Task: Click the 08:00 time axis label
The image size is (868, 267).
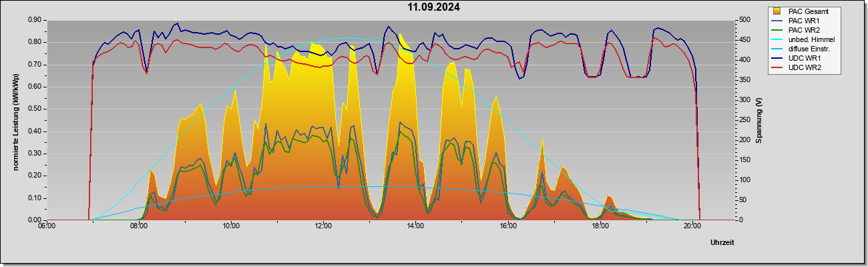Action: coord(138,226)
